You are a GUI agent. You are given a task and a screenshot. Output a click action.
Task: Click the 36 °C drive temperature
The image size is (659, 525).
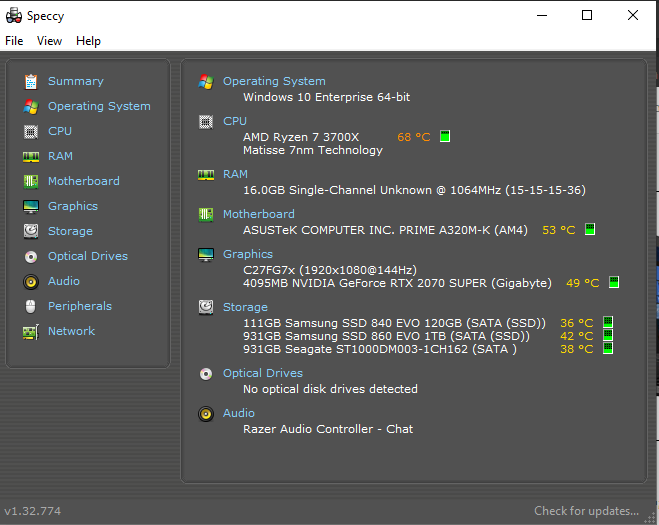coord(577,323)
